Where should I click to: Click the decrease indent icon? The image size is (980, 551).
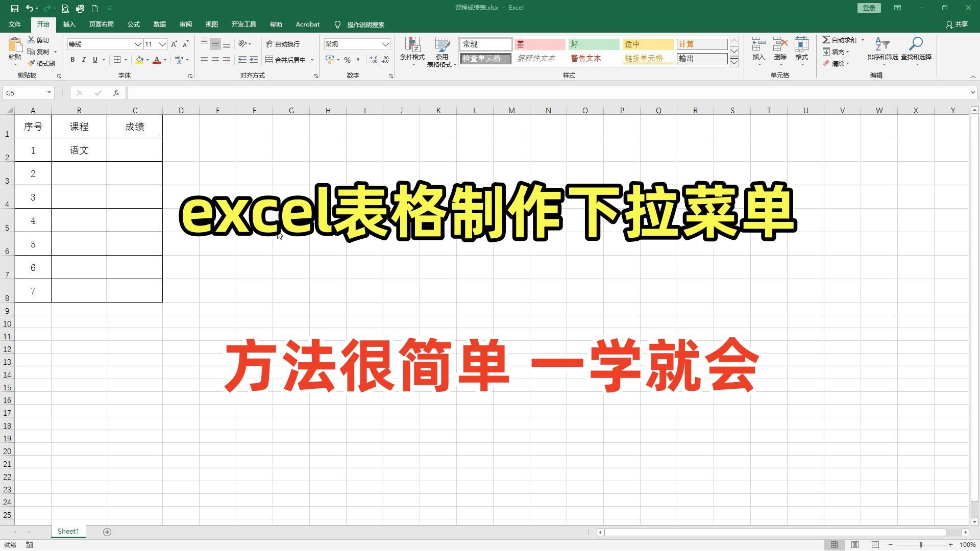(242, 60)
